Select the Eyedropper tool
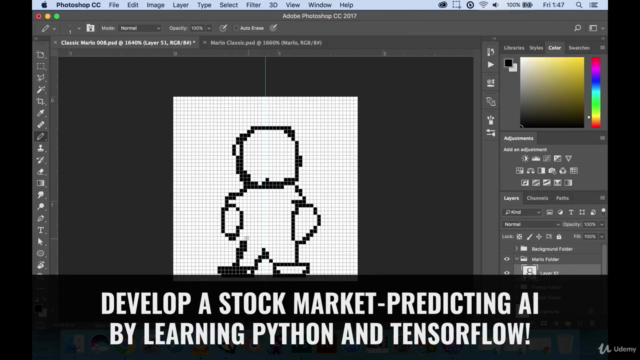Image resolution: width=640 pixels, height=360 pixels. (x=40, y=113)
